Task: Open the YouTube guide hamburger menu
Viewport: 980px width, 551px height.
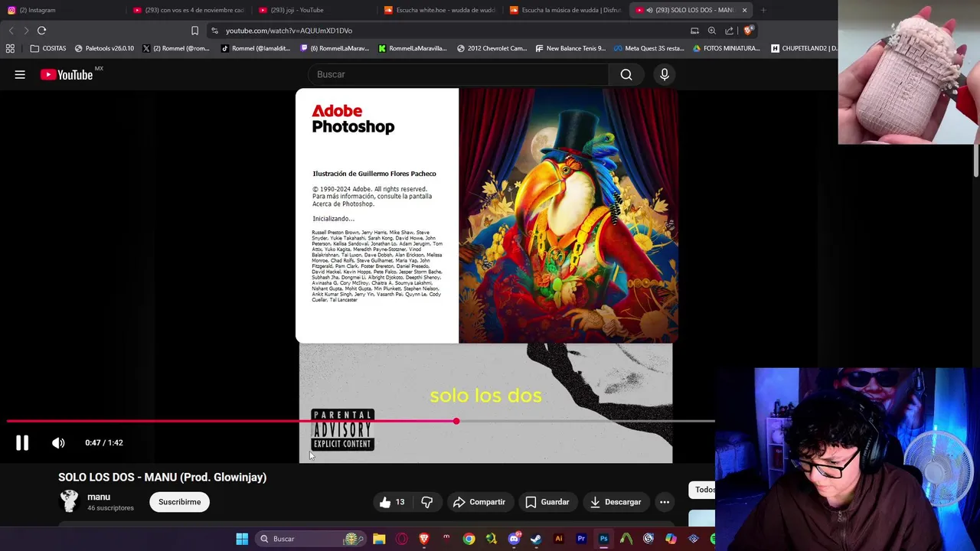Action: [x=20, y=74]
